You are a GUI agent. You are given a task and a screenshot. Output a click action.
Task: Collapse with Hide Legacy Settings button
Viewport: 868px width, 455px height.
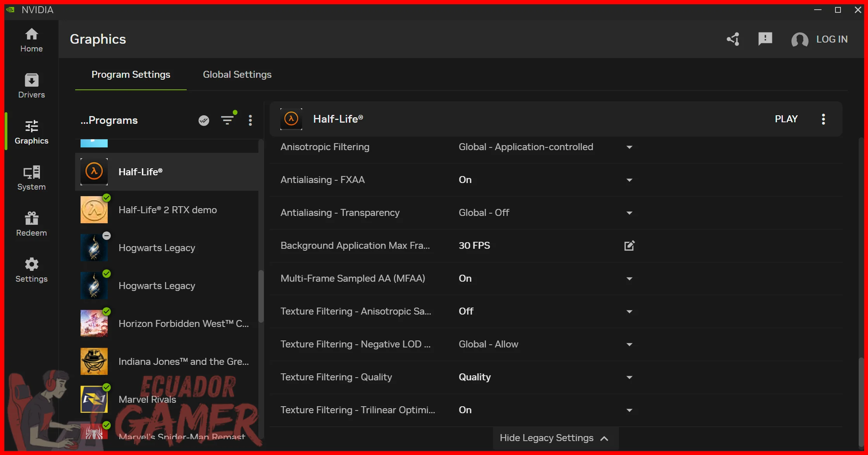coord(555,438)
